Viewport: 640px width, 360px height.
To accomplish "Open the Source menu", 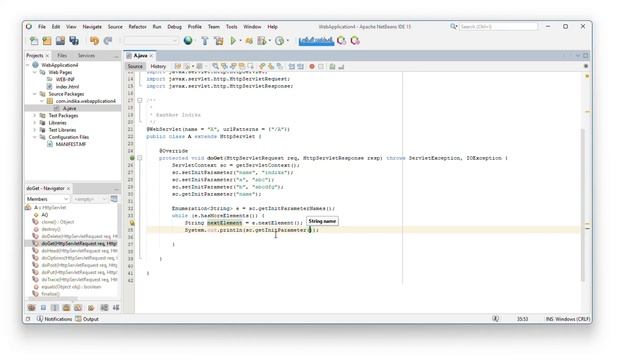I will [115, 27].
